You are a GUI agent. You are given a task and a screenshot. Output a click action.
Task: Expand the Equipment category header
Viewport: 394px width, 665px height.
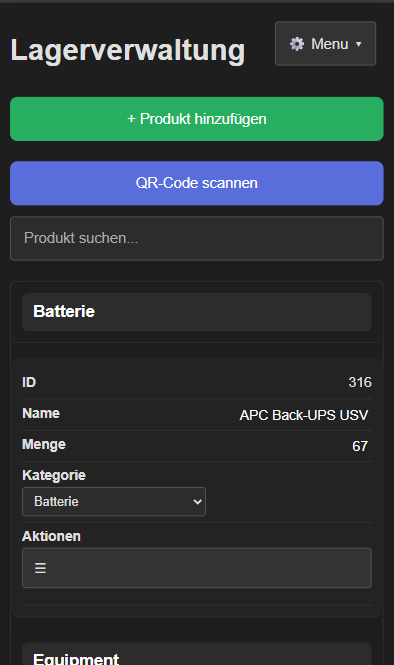pyautogui.click(x=197, y=655)
